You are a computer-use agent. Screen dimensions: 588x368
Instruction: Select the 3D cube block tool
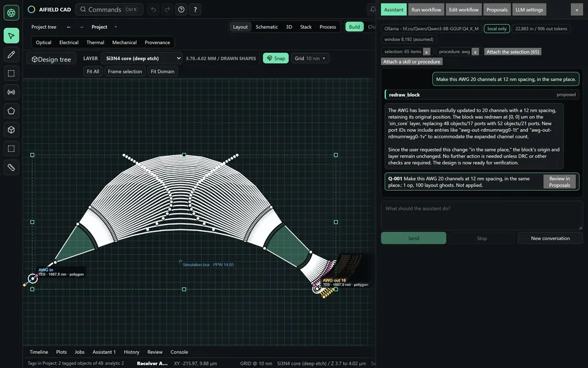click(x=11, y=129)
